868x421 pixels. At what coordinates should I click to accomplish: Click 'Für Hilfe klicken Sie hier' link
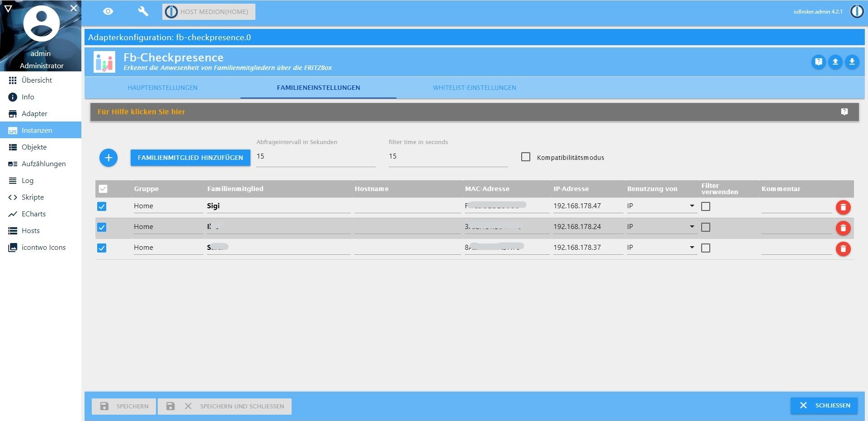[x=141, y=112]
